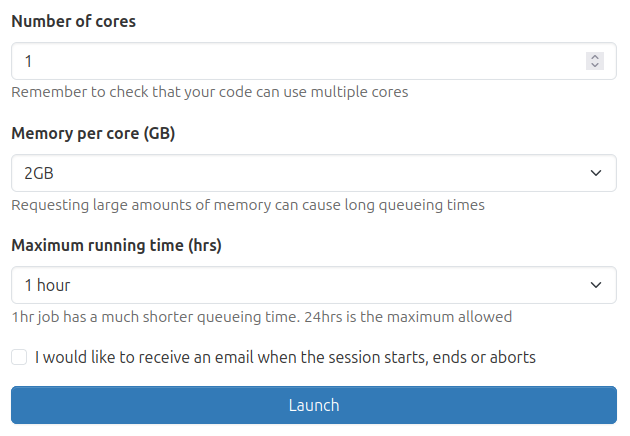Click the 24hrs maximum allowed hint text
Image resolution: width=630 pixels, height=436 pixels.
point(261,317)
